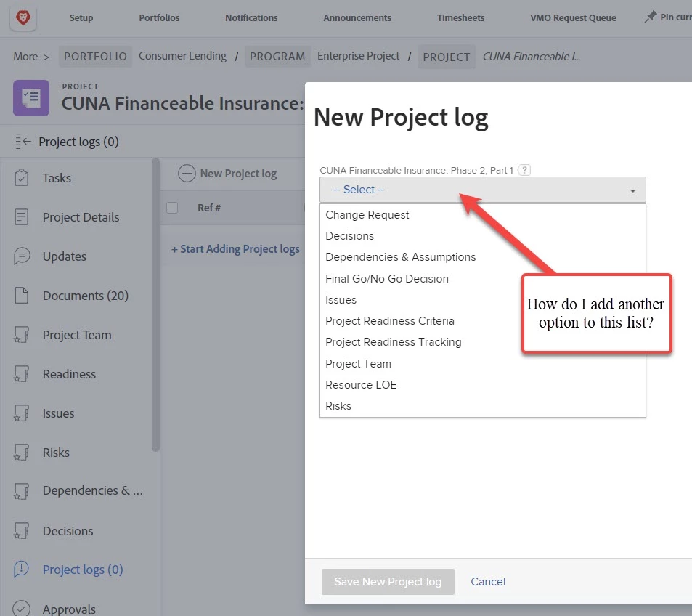Screen dimensions: 692x616
Task: Click the Documents page icon
Action: (x=21, y=296)
